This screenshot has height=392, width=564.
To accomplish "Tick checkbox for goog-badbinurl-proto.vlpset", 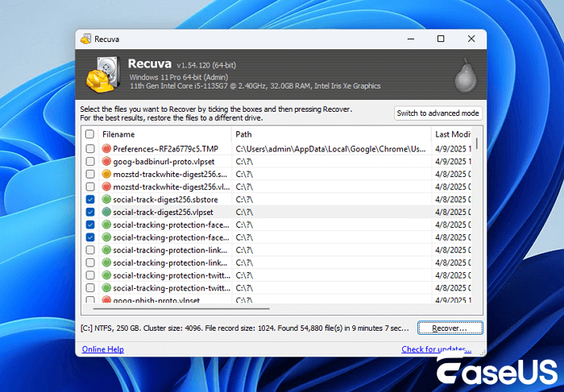I will [x=90, y=161].
